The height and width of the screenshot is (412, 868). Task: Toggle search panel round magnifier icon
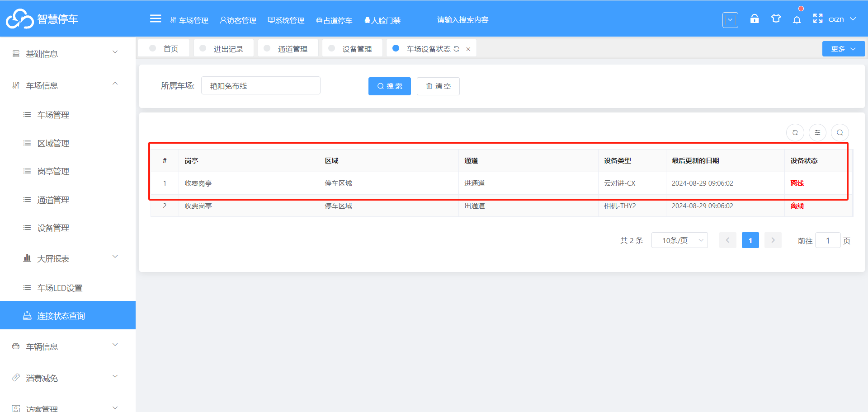point(840,133)
